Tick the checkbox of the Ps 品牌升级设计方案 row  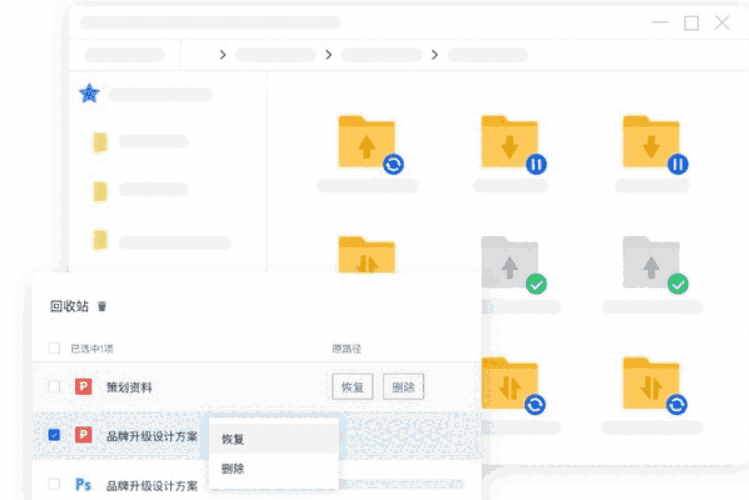[x=54, y=484]
